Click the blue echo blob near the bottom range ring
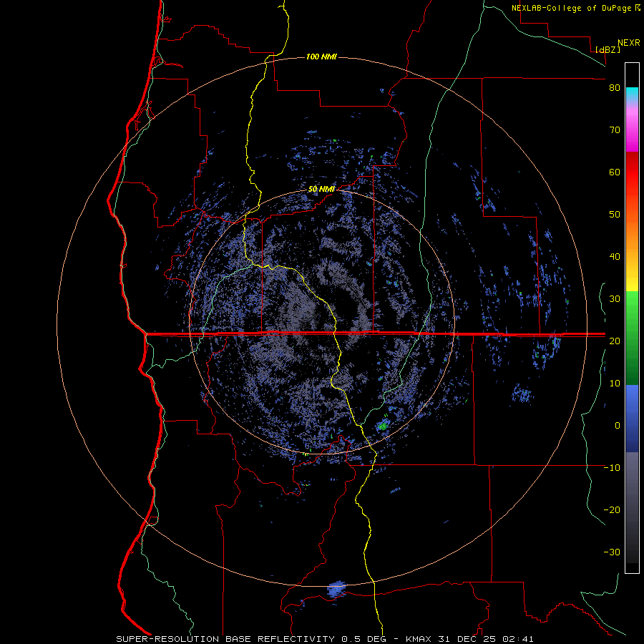This screenshot has width=644, height=644. click(337, 590)
